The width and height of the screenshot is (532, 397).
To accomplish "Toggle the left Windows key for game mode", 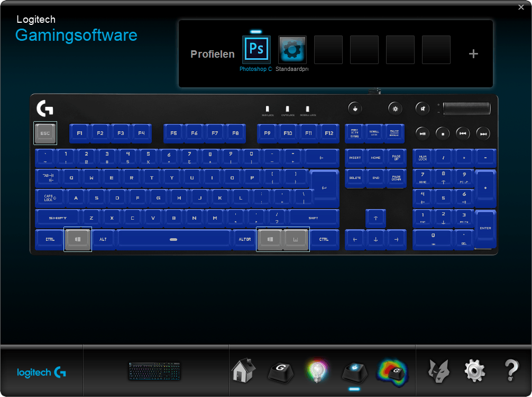I will point(78,239).
